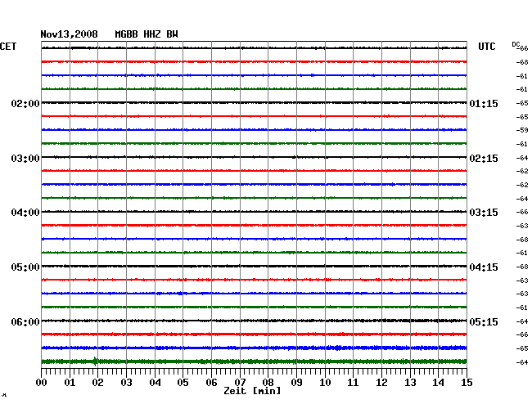Click the date label Nov13,2008
Image resolution: width=532 pixels, height=404 pixels.
tap(69, 34)
